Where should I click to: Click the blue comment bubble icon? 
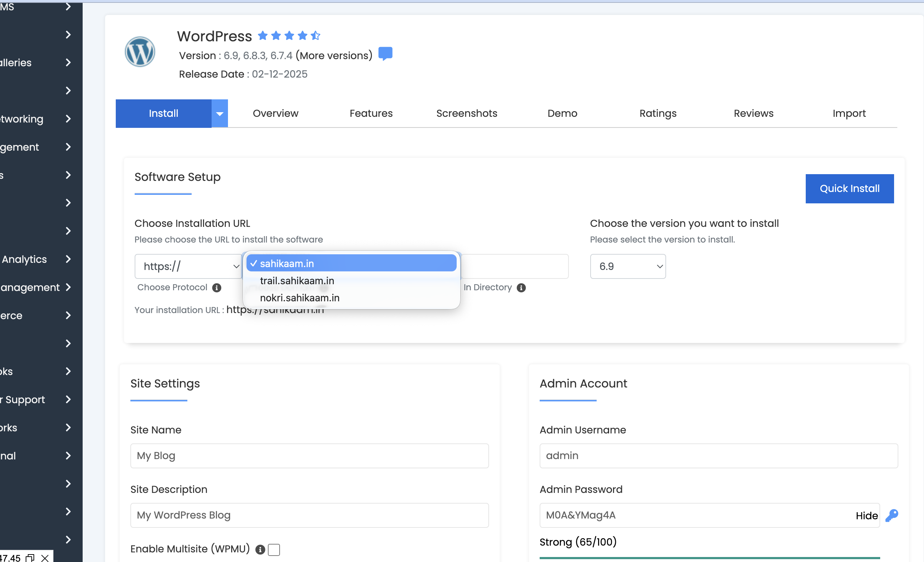(385, 54)
